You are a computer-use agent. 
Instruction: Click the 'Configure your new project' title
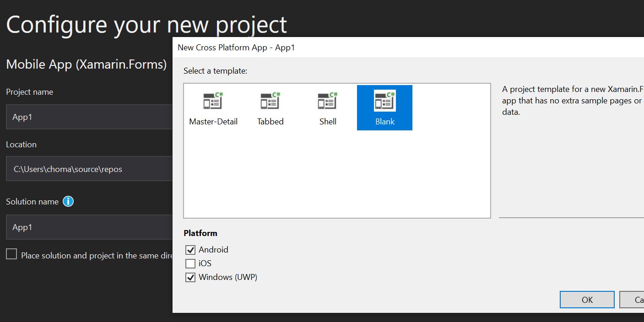point(146,25)
